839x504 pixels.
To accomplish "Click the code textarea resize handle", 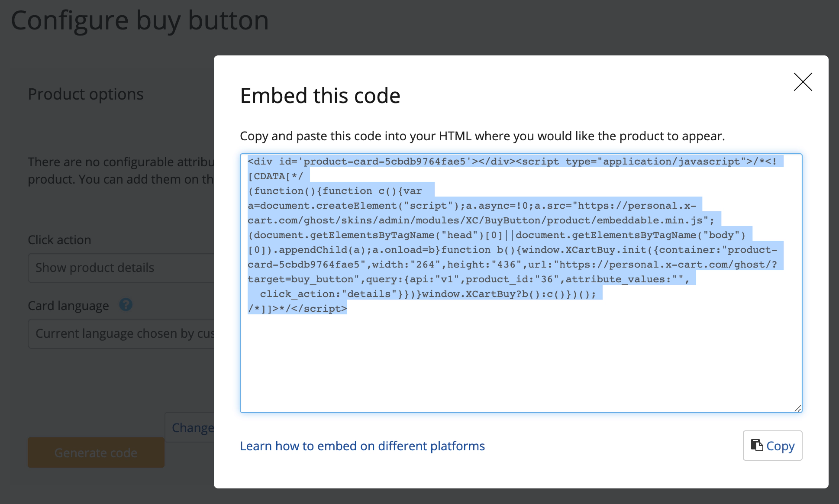I will pyautogui.click(x=797, y=408).
